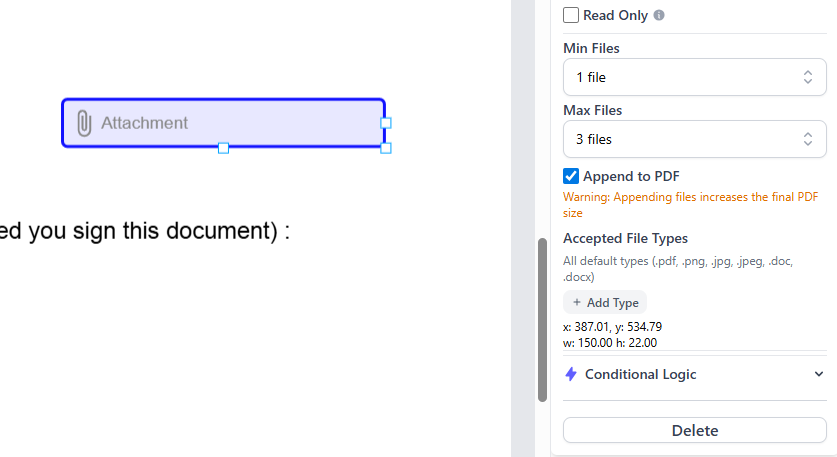Image resolution: width=837 pixels, height=457 pixels.
Task: Click the Conditional Logic heading text
Action: coord(640,374)
